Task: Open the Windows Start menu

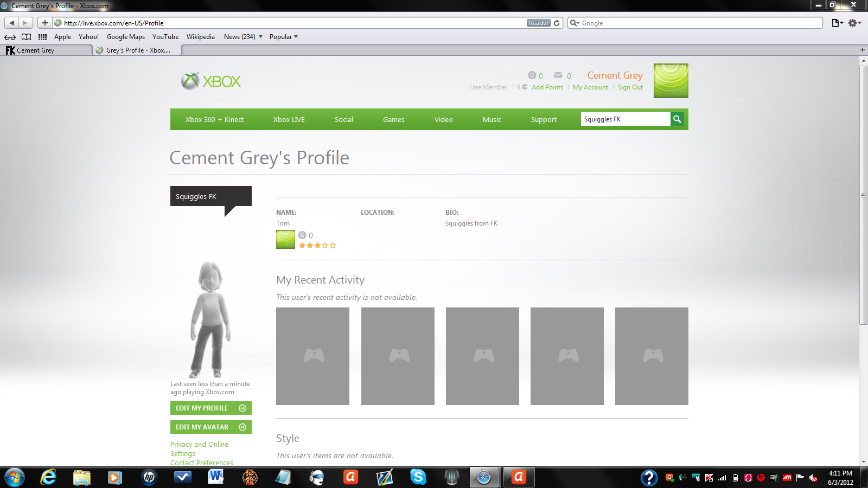Action: pos(14,477)
